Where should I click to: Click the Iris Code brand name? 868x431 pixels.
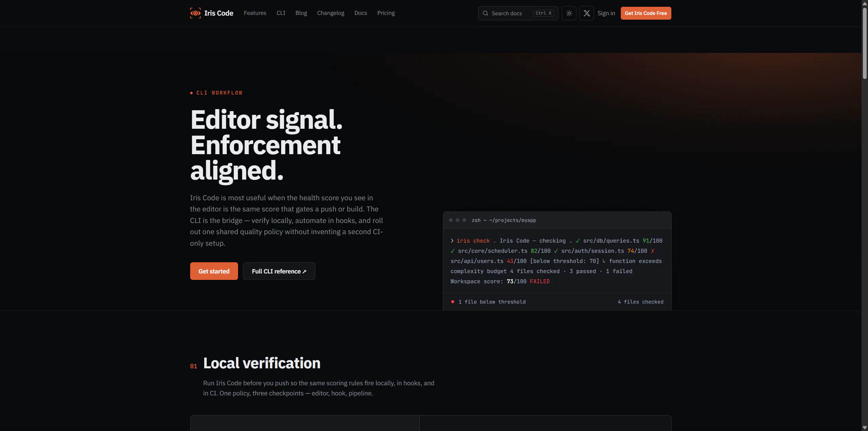coord(219,13)
